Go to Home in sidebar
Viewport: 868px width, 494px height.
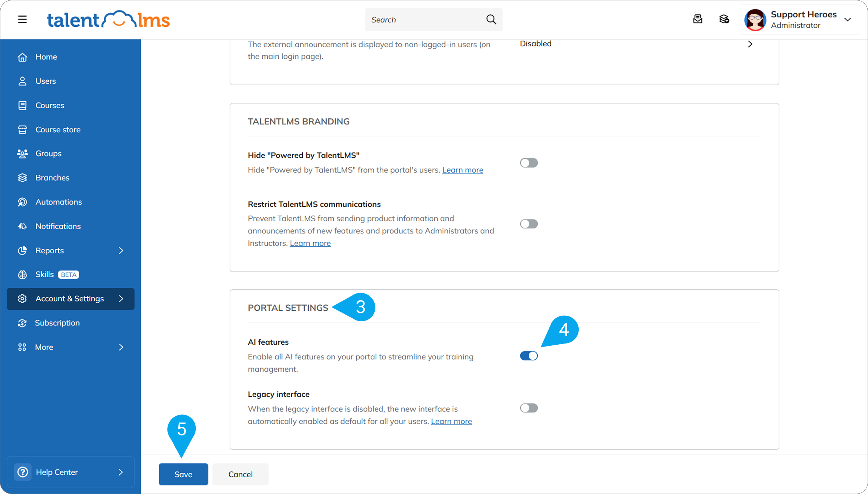(x=71, y=57)
